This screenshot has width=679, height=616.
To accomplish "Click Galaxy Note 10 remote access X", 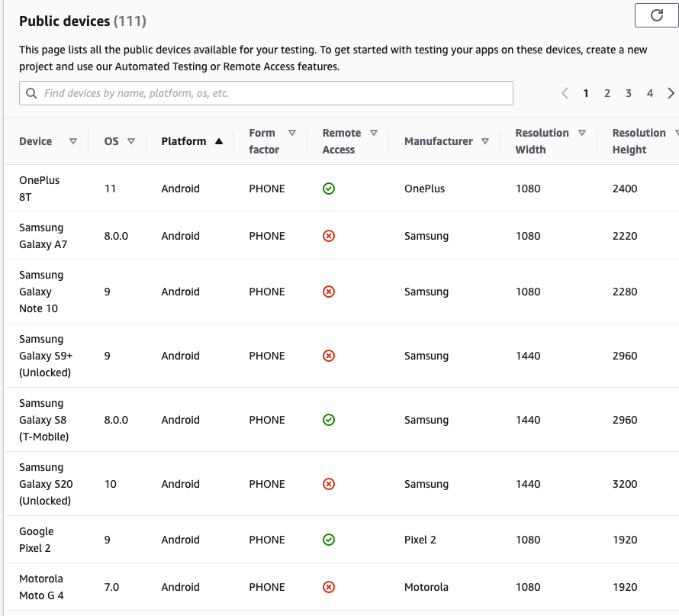I will point(329,292).
